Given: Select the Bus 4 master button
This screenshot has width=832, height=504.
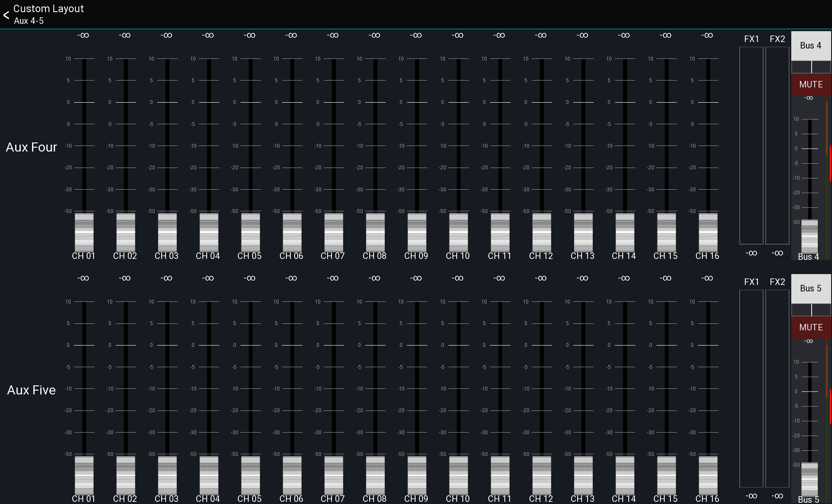Looking at the screenshot, I should tap(811, 45).
